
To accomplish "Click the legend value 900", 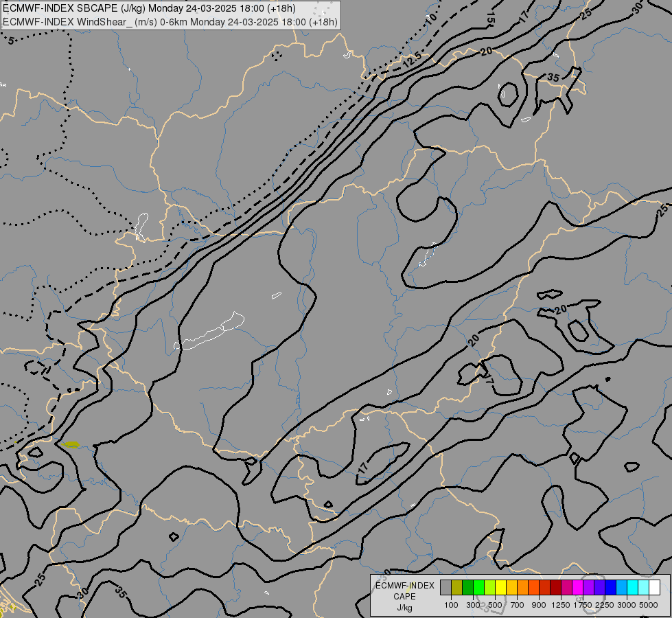I will tap(539, 605).
